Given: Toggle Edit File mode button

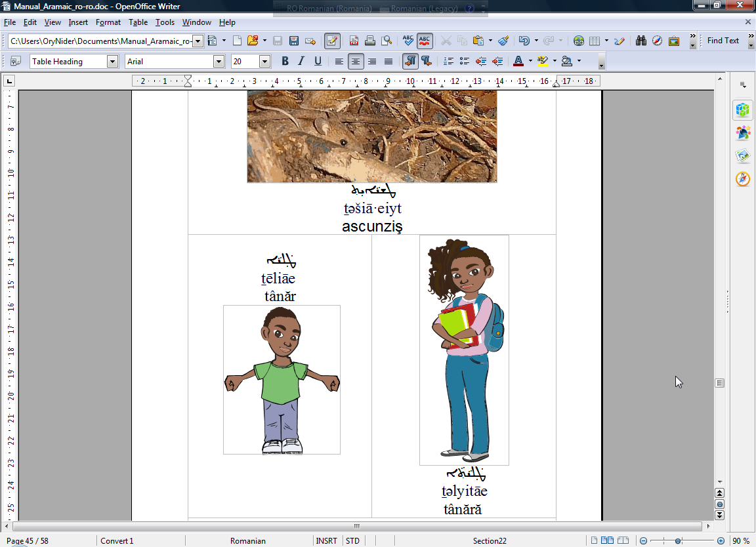Looking at the screenshot, I should coord(332,41).
